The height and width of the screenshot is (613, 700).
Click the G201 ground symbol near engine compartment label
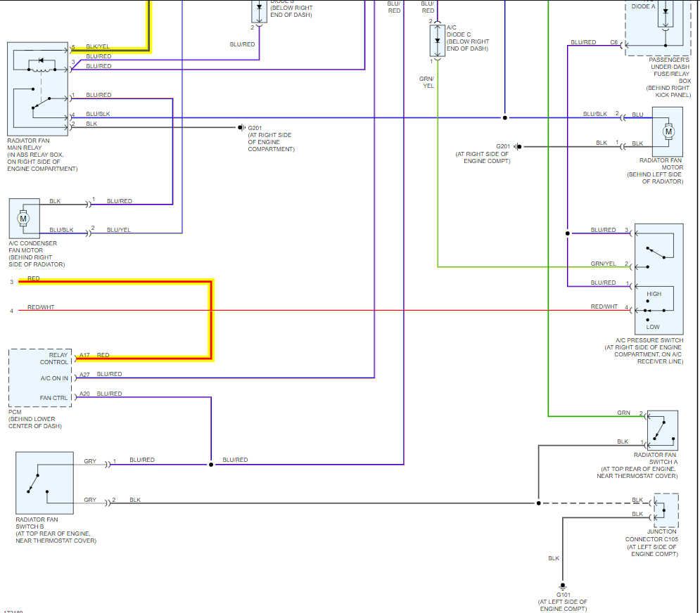point(241,128)
